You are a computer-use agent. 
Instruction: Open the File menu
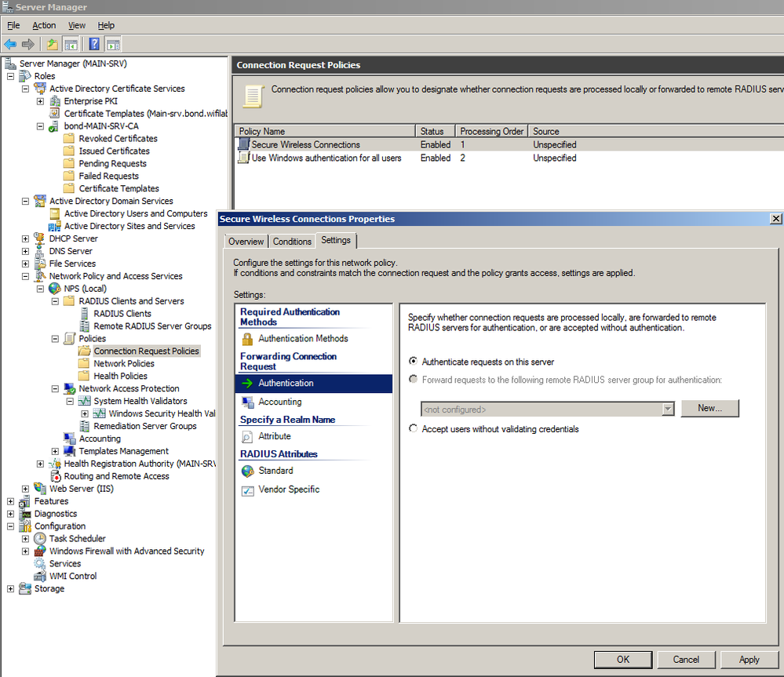tap(13, 25)
